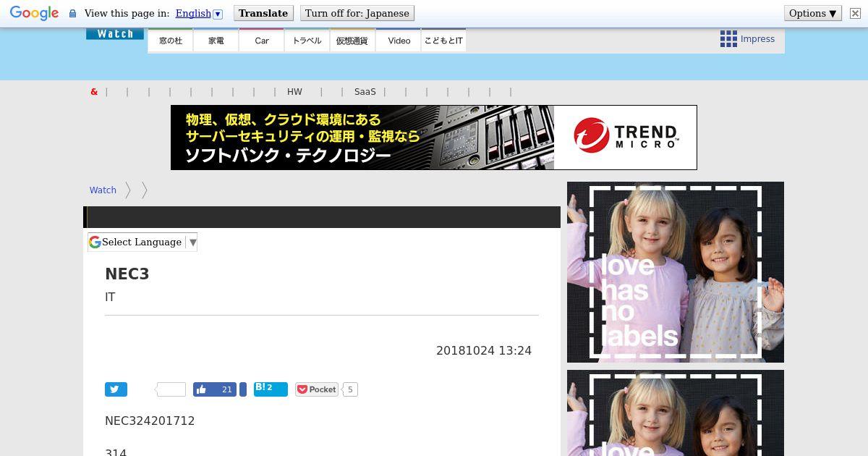Click the tweet count bubble
This screenshot has width=868, height=456.
coord(171,389)
